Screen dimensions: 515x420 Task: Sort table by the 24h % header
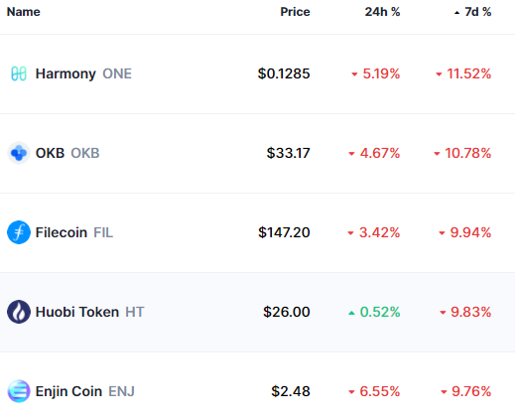(382, 12)
